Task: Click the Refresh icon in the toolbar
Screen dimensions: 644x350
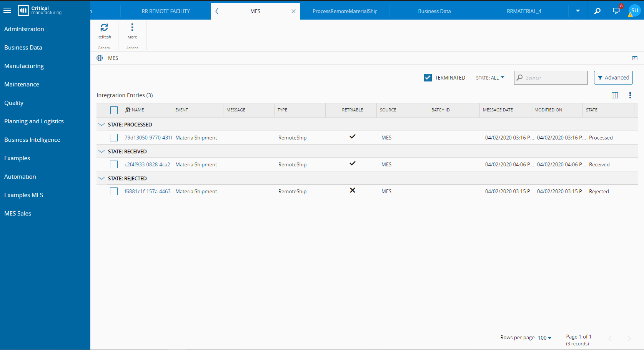Action: pyautogui.click(x=104, y=28)
